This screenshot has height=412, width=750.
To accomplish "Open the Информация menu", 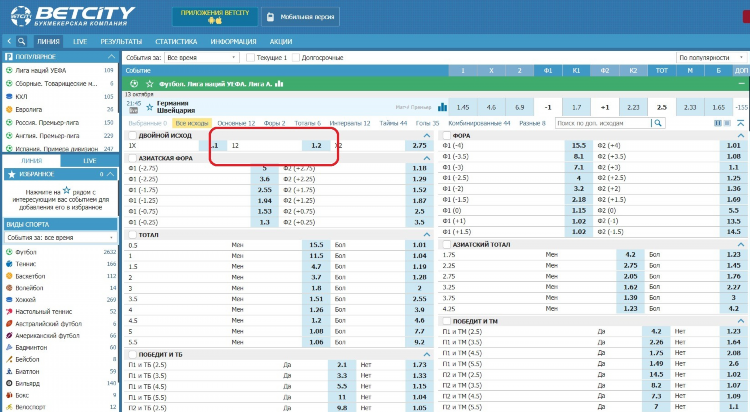I will [233, 42].
